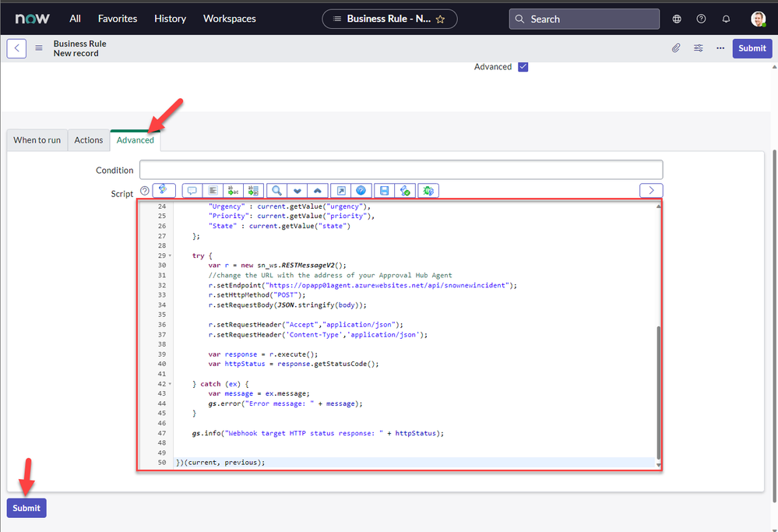Click the paperclip attachments icon
The image size is (778, 532).
676,48
